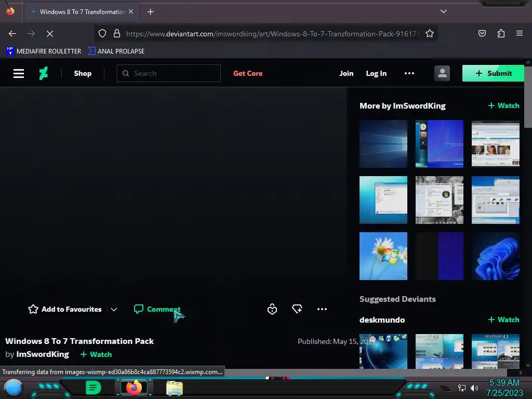Click Log In in the header
The height and width of the screenshot is (399, 532).
click(376, 73)
